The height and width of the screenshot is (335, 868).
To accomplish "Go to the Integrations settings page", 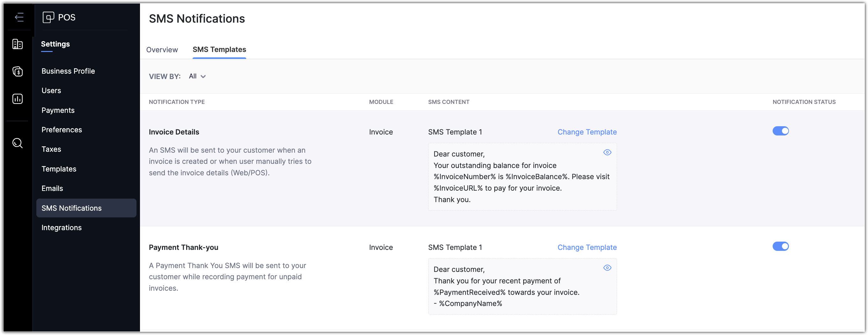I will [x=61, y=228].
